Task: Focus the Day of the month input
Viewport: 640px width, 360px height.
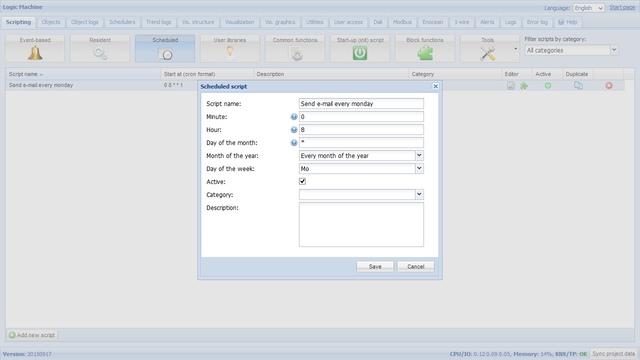Action: [x=361, y=143]
